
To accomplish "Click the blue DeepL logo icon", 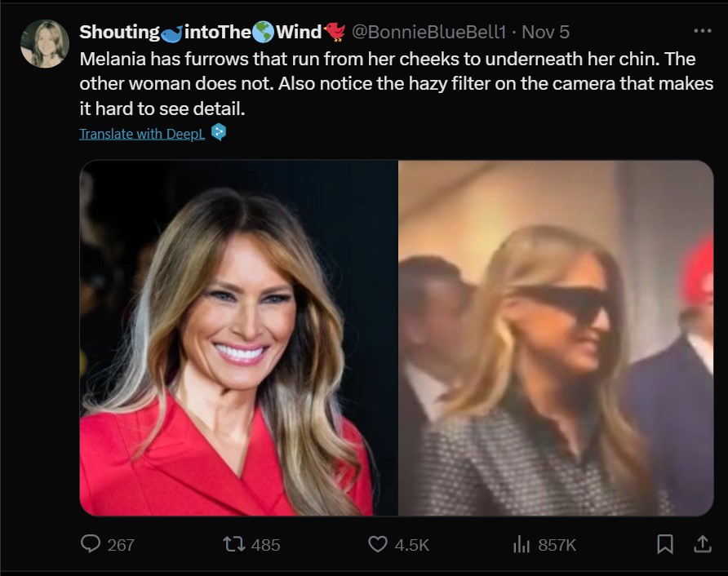I will click(x=218, y=132).
